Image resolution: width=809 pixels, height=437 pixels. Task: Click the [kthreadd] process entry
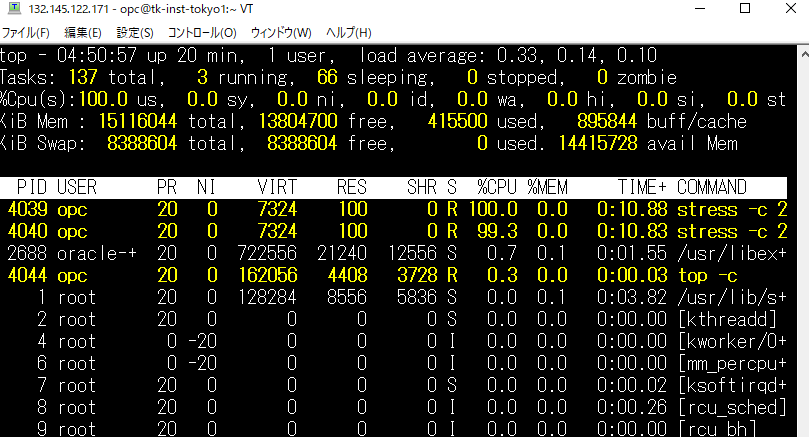click(726, 319)
